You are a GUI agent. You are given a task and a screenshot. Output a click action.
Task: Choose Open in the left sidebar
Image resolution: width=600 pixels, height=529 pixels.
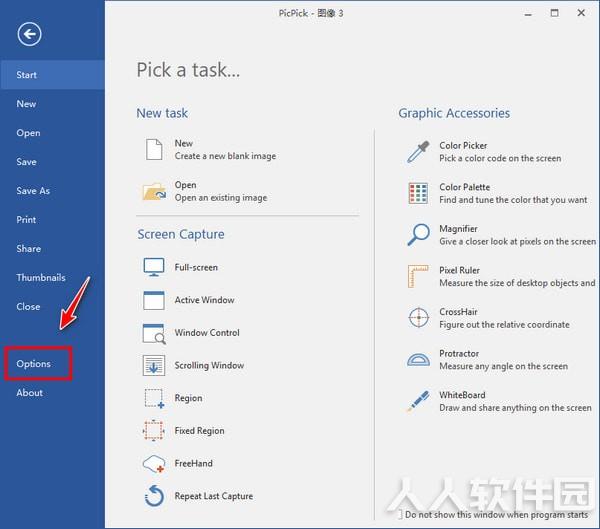(52, 133)
